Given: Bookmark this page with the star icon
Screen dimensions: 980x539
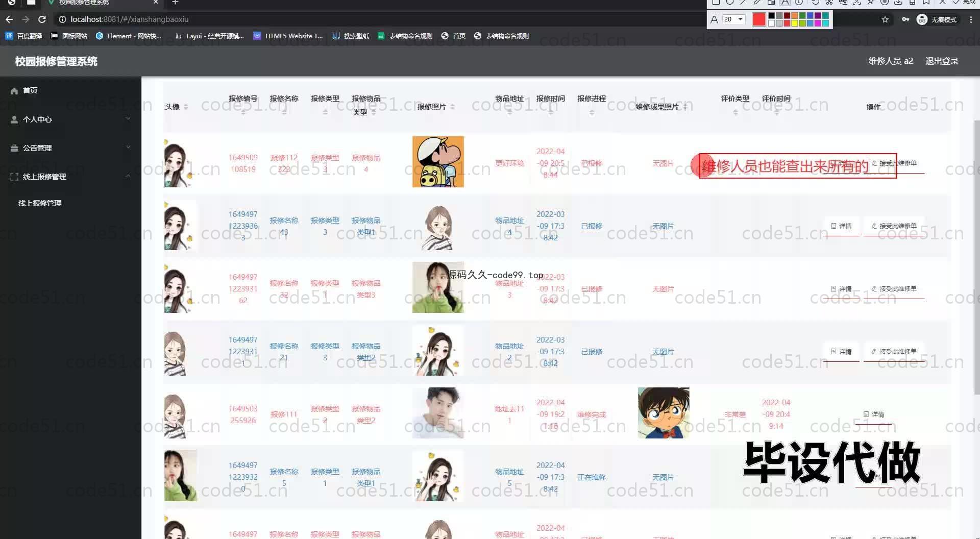Looking at the screenshot, I should tap(885, 19).
